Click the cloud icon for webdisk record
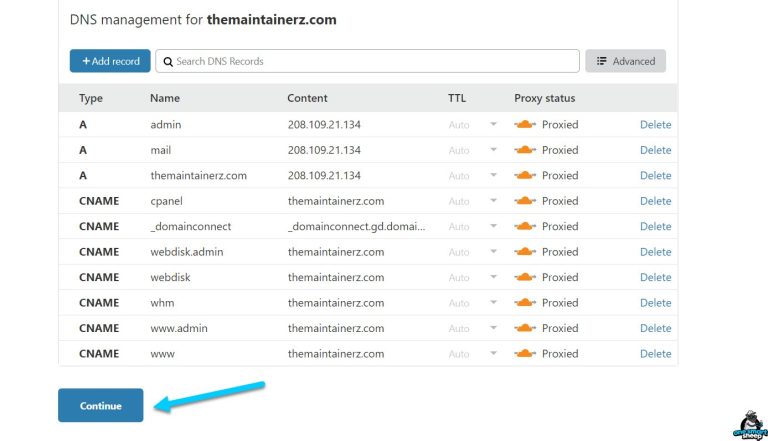This screenshot has height=441, width=768. point(525,278)
